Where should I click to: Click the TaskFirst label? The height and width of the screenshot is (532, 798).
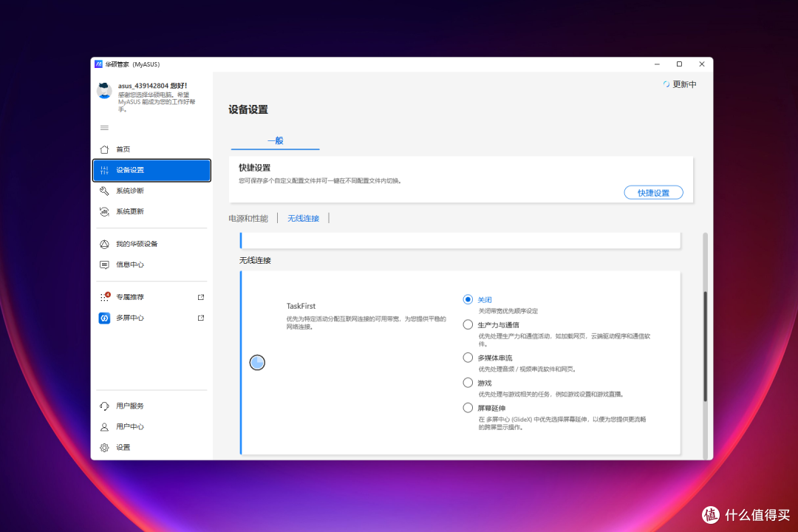click(x=301, y=306)
